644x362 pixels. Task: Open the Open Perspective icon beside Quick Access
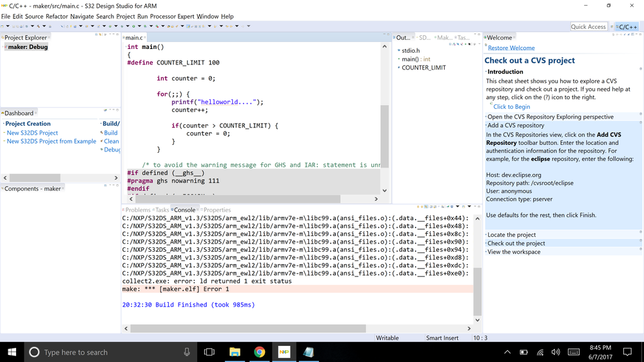click(x=612, y=26)
